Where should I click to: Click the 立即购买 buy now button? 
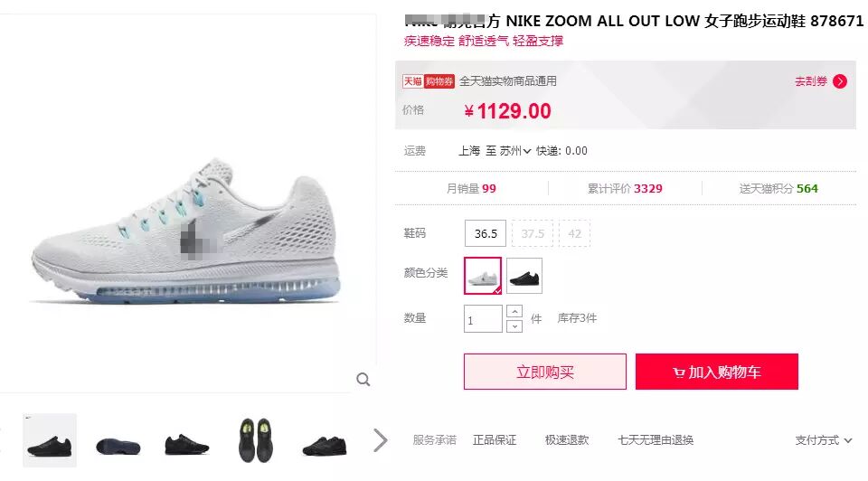[x=544, y=372]
